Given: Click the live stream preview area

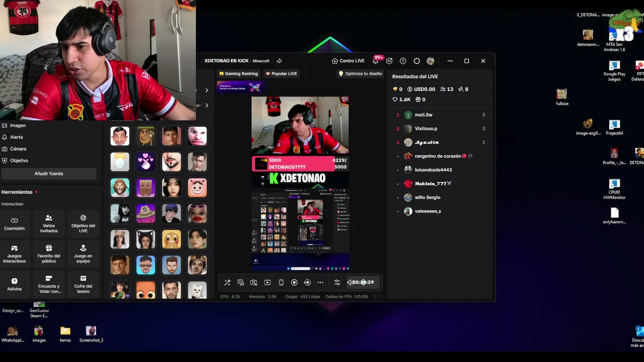Looking at the screenshot, I should pos(300,184).
